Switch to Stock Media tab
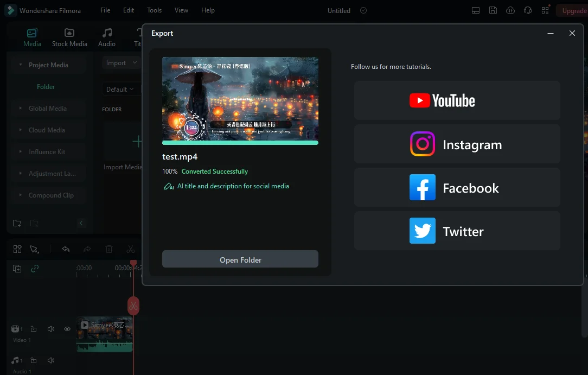This screenshot has height=375, width=588. click(x=69, y=38)
